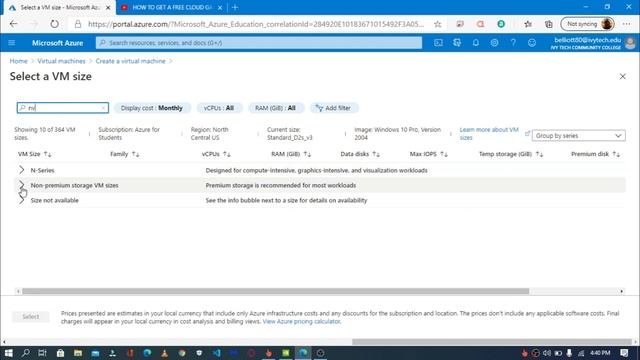Sort by the Premium disk column
640x360 pixels.
(596, 154)
